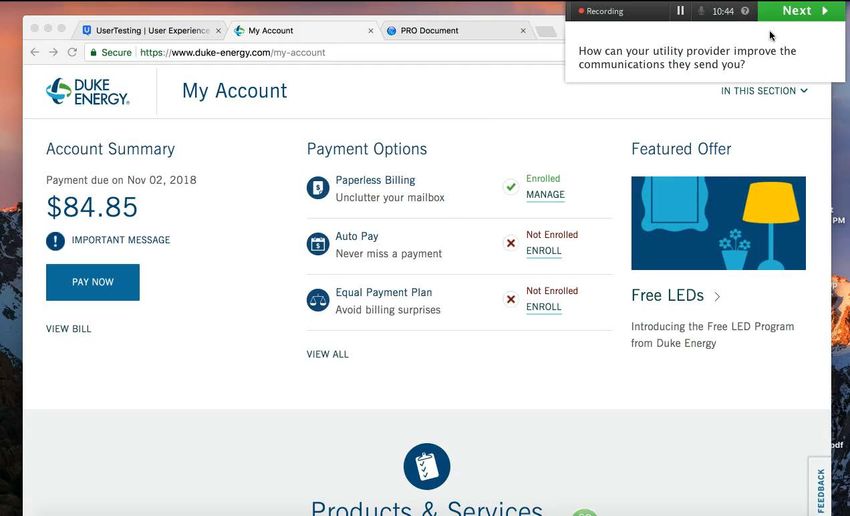Click the Free LED Program description text
850x516 pixels.
point(712,335)
